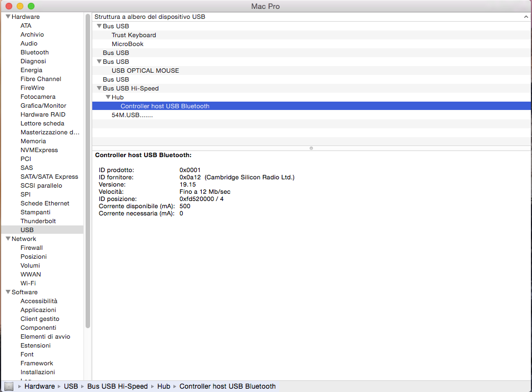532x392 pixels.
Task: Select Volumi under Network
Action: tap(30, 265)
